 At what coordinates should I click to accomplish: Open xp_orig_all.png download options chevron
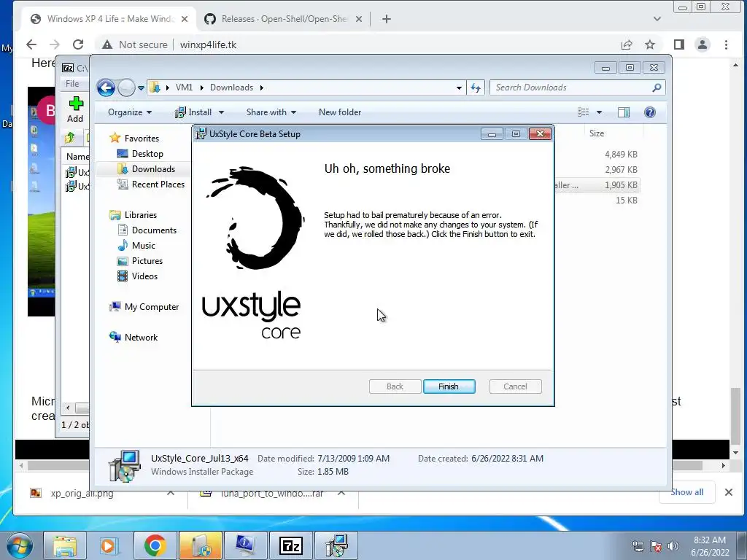(x=171, y=494)
